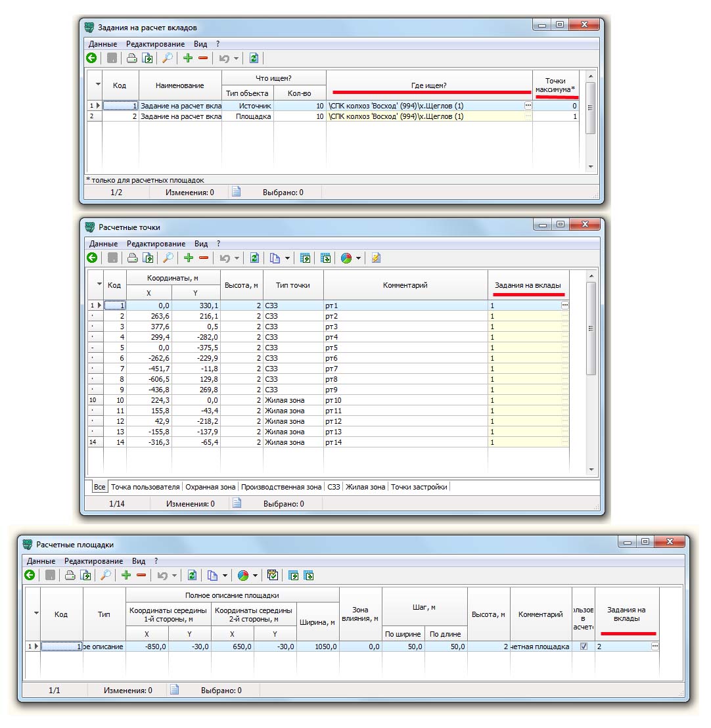Viewport: 711px width, 728px height.
Task: Click green back arrow in Задания на расчет вкладов
Action: tap(92, 58)
